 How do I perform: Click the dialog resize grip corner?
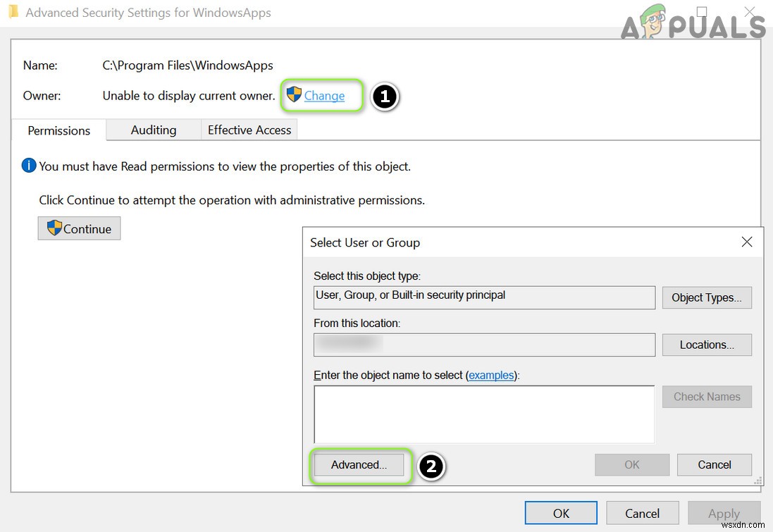coord(757,481)
